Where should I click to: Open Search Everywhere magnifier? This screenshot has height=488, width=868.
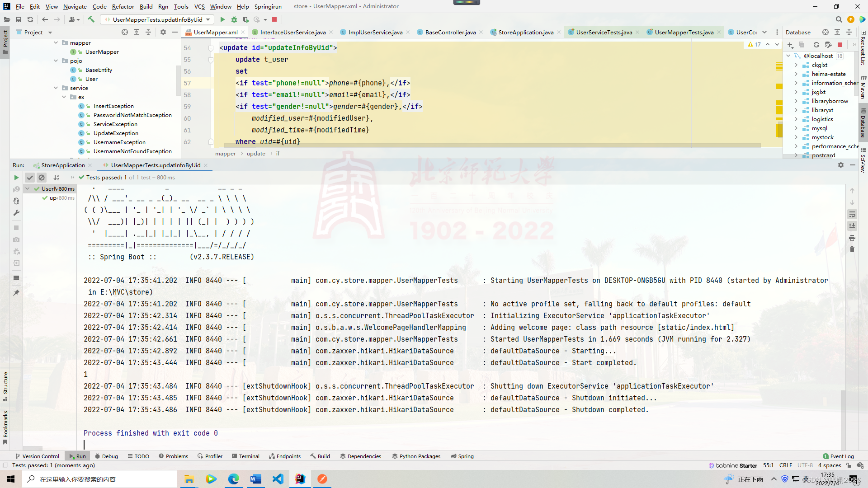point(839,19)
